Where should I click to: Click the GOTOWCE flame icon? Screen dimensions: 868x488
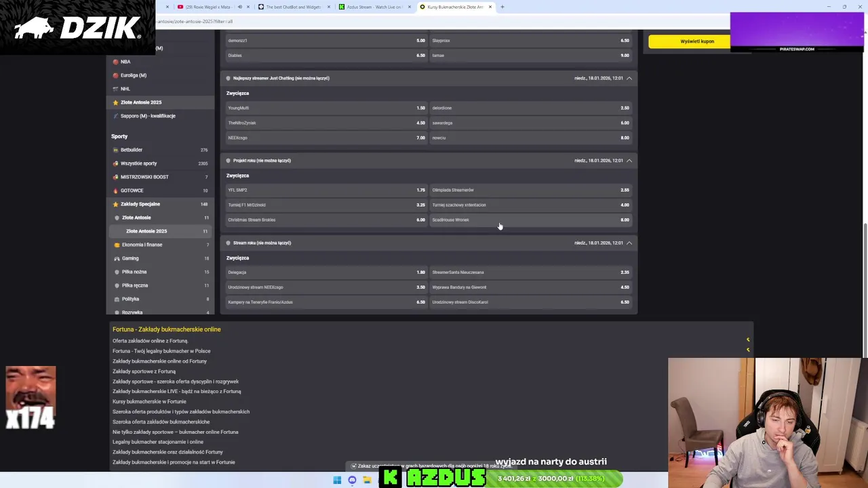(x=117, y=190)
